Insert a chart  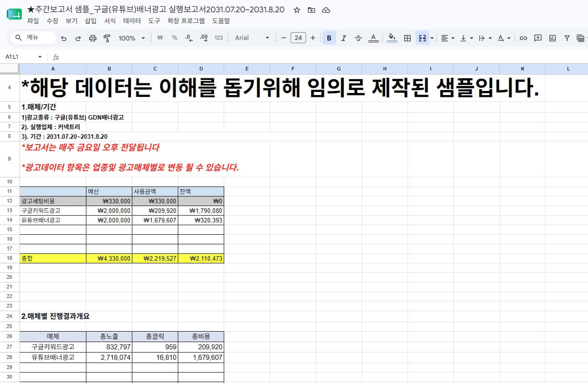coord(553,38)
